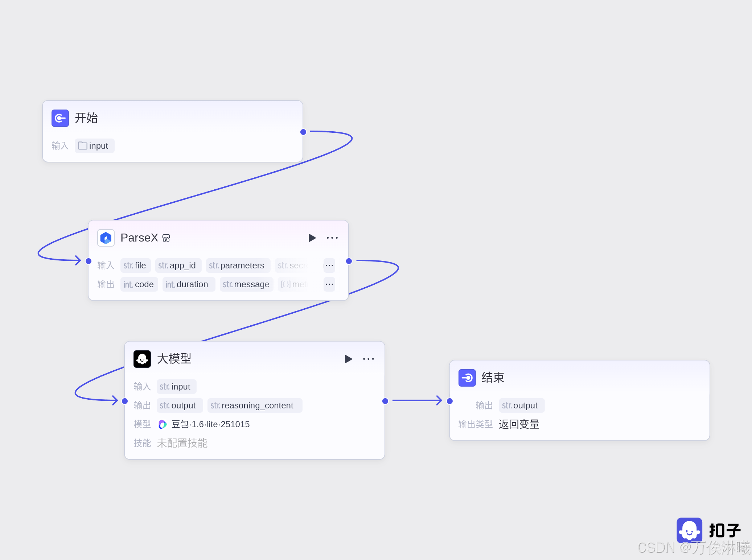
Task: Click the ParseX node input port dot
Action: tap(89, 261)
